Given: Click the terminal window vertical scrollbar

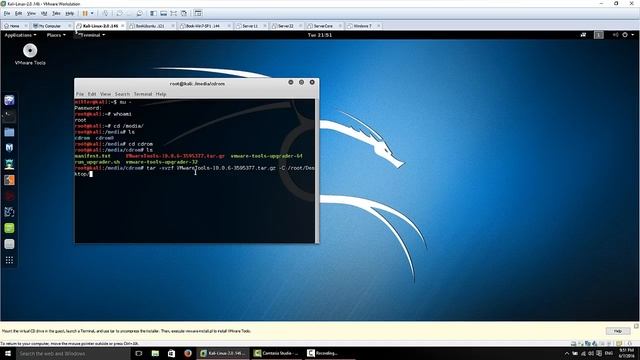Looking at the screenshot, I should coord(317,171).
